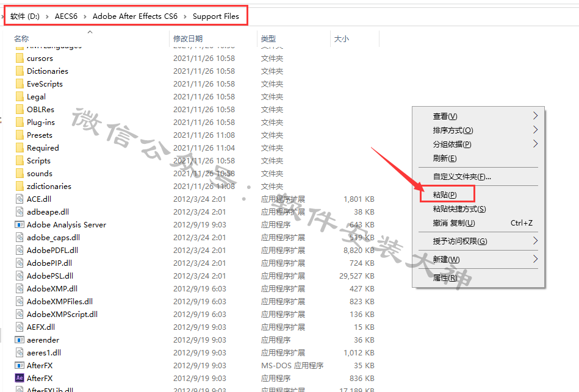Click Support Files in the address bar

216,16
